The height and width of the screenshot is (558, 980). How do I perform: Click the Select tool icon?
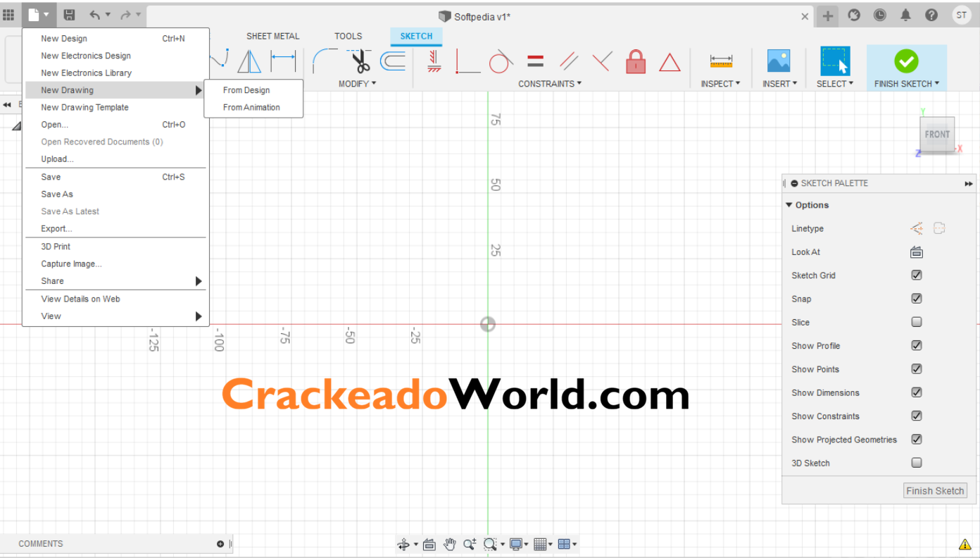[835, 61]
